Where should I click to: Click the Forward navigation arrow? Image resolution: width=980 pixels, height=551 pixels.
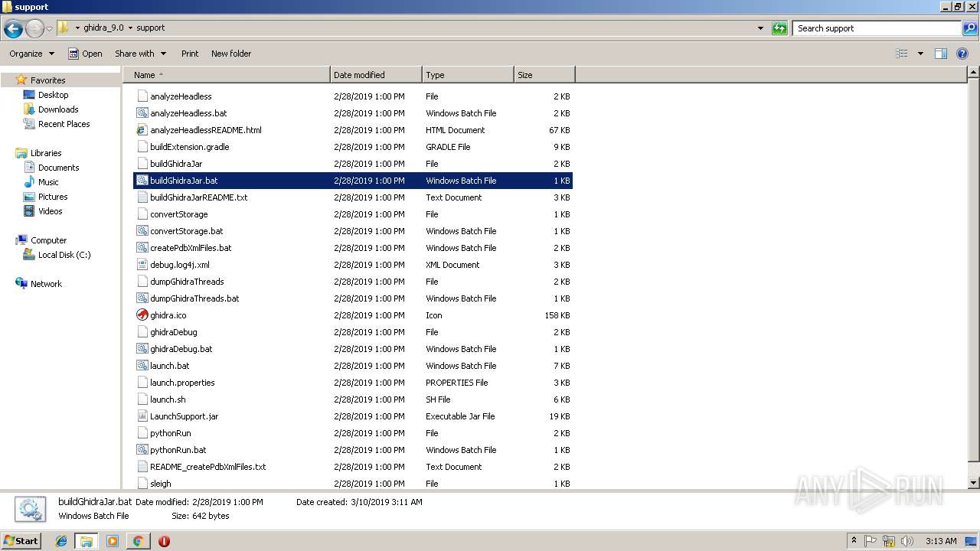[x=34, y=28]
